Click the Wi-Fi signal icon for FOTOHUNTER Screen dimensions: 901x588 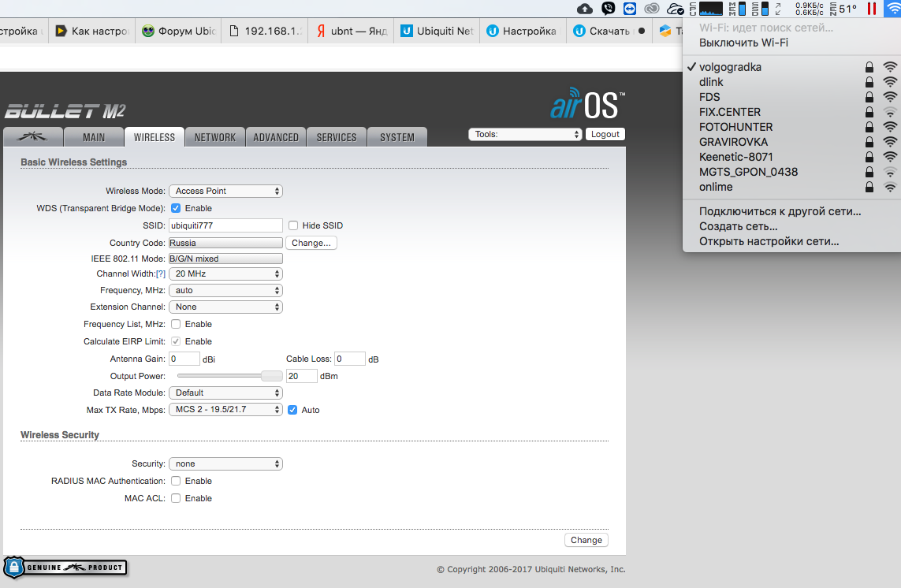[x=890, y=127]
